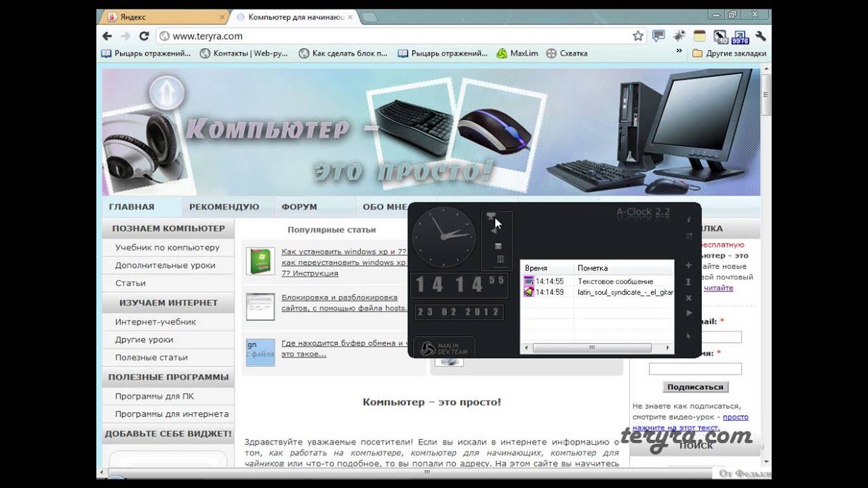The image size is (868, 488).
Task: Open the Как сделать блок п... bookmark
Action: click(343, 53)
